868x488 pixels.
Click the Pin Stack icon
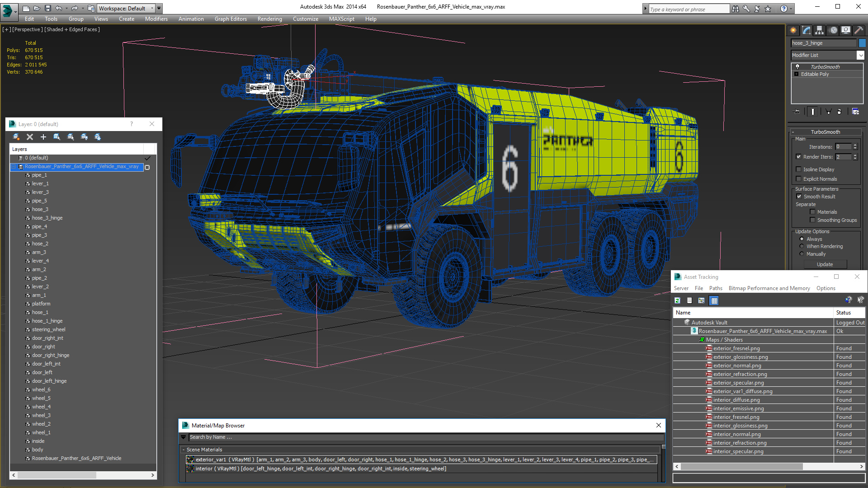tap(797, 111)
